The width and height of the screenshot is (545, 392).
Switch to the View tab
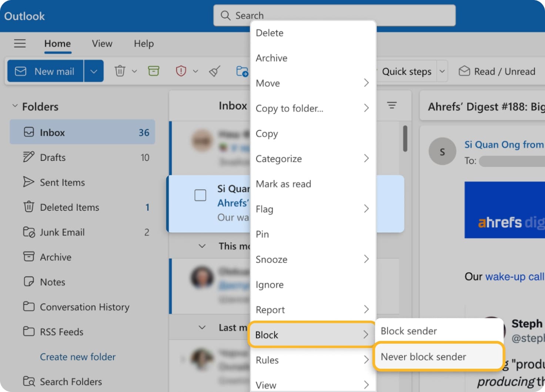coord(102,44)
